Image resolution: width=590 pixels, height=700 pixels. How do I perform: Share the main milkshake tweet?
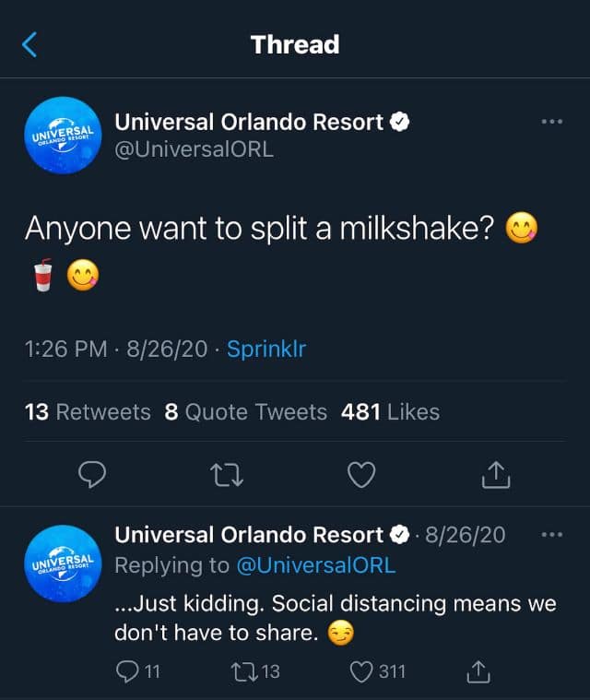(496, 475)
